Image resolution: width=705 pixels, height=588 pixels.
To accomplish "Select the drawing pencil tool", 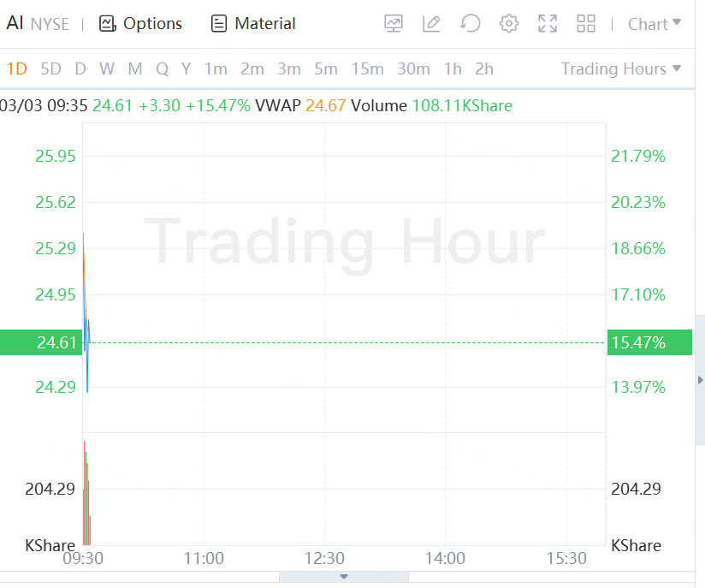I will pos(431,24).
